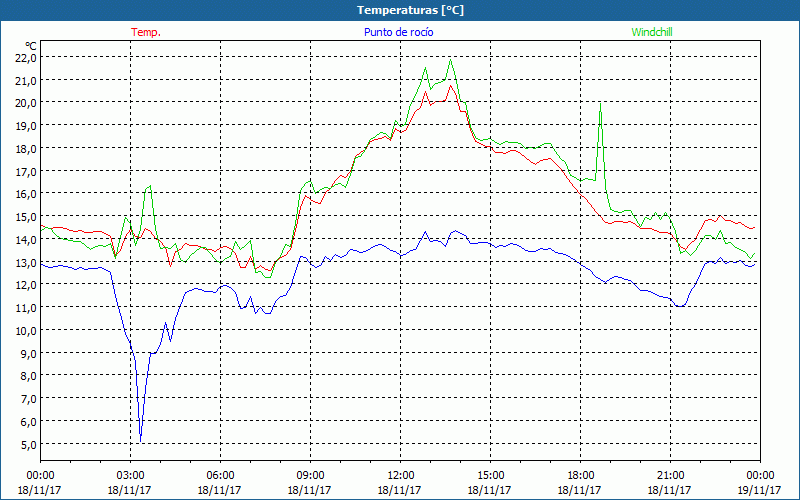
Task: Click the 06:00 time axis label
Action: pyautogui.click(x=220, y=476)
